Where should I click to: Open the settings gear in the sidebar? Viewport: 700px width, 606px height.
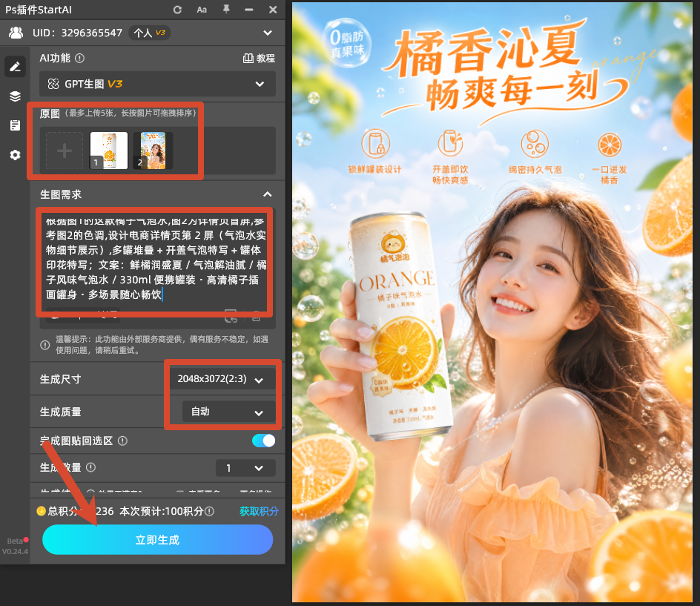tap(15, 155)
